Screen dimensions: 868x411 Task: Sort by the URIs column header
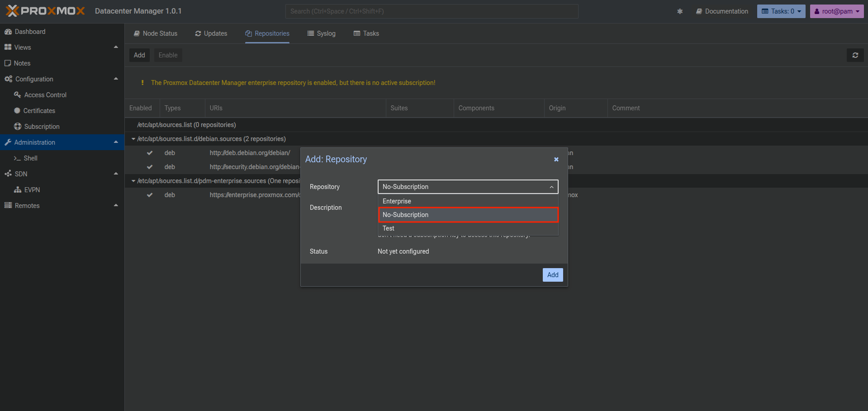295,108
